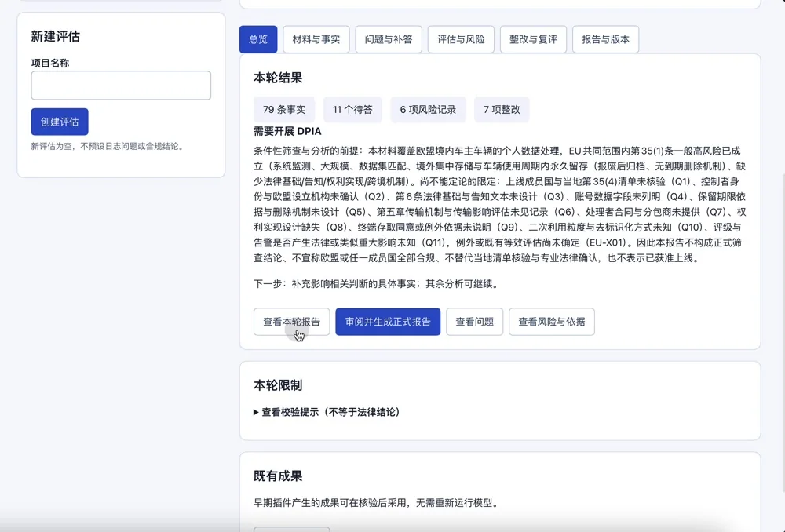Click 审阅并生成正式报告 button
Image resolution: width=785 pixels, height=532 pixels.
point(388,321)
